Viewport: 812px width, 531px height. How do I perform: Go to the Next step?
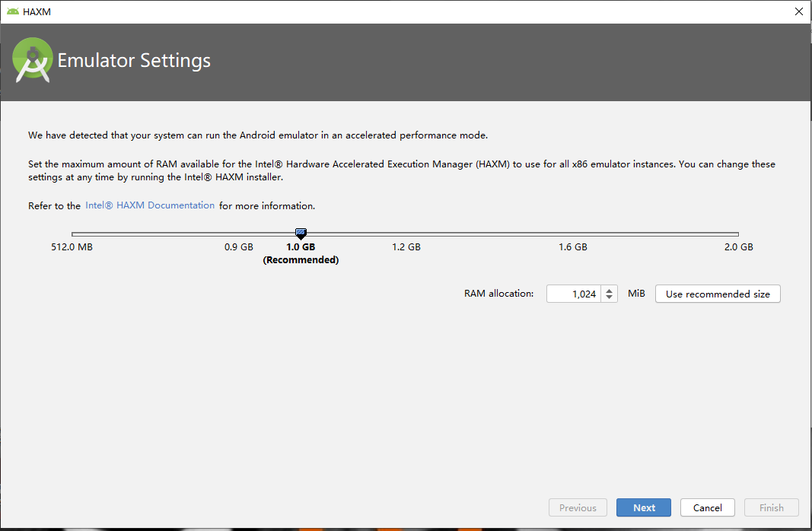[x=644, y=507]
